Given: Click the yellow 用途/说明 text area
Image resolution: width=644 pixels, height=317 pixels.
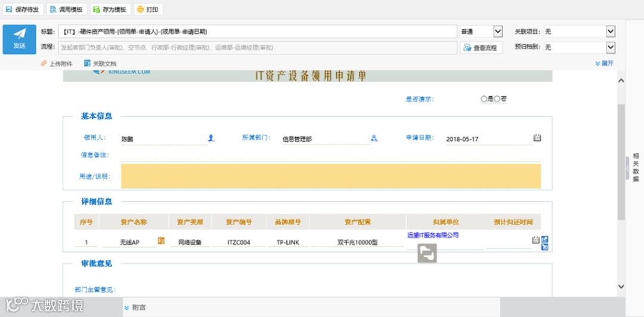Looking at the screenshot, I should tap(331, 176).
